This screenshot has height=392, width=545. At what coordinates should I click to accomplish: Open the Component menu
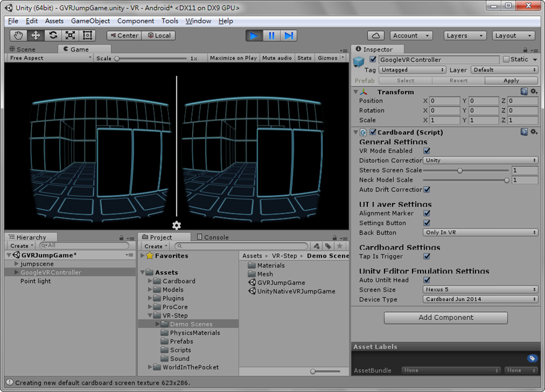pos(136,21)
